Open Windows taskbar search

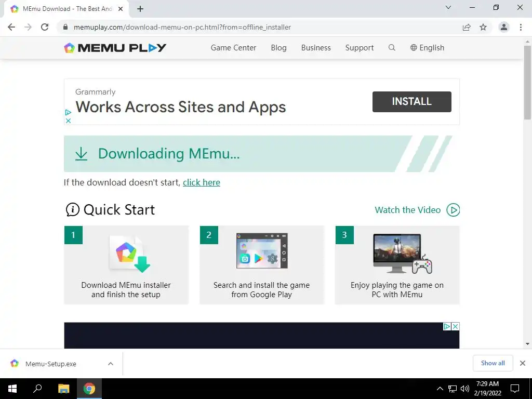37,389
